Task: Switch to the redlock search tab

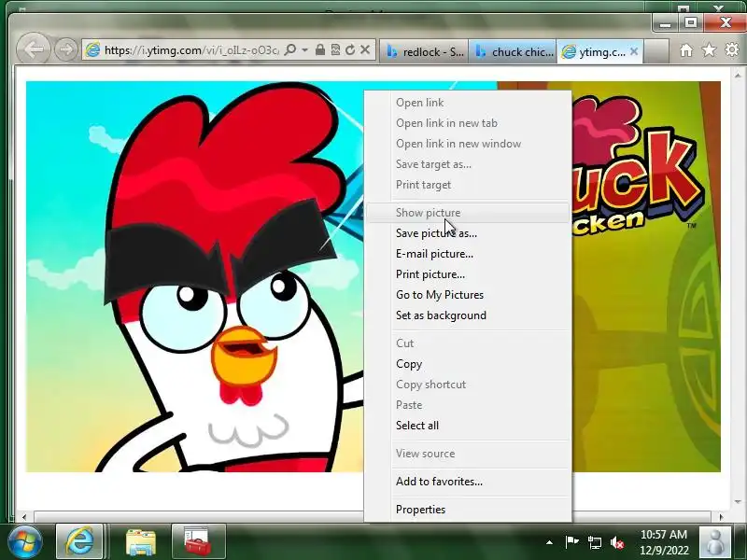Action: coord(425,52)
